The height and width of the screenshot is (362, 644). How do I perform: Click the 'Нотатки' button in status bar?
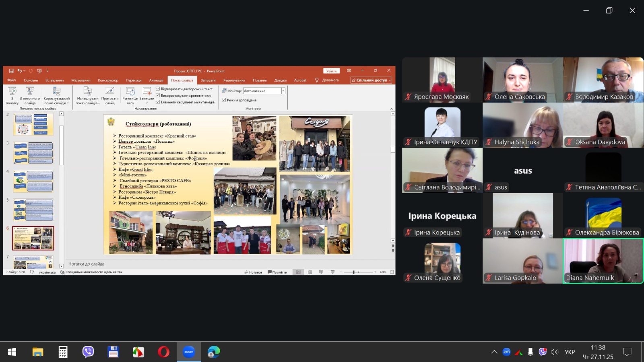pos(253,272)
